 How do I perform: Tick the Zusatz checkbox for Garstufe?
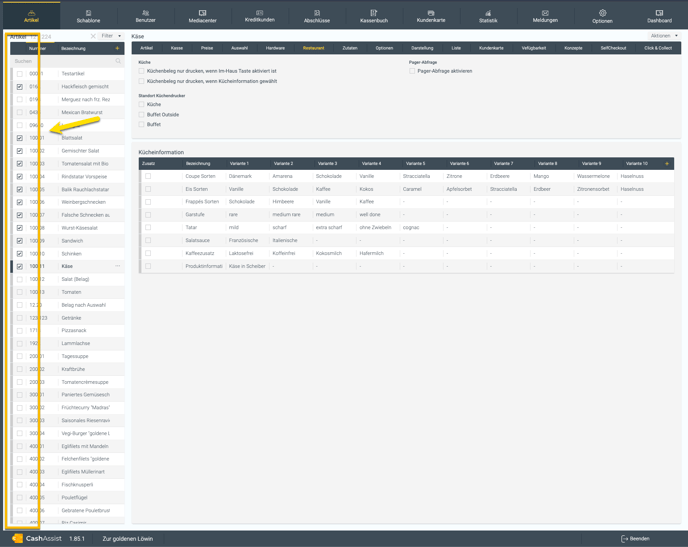(148, 214)
